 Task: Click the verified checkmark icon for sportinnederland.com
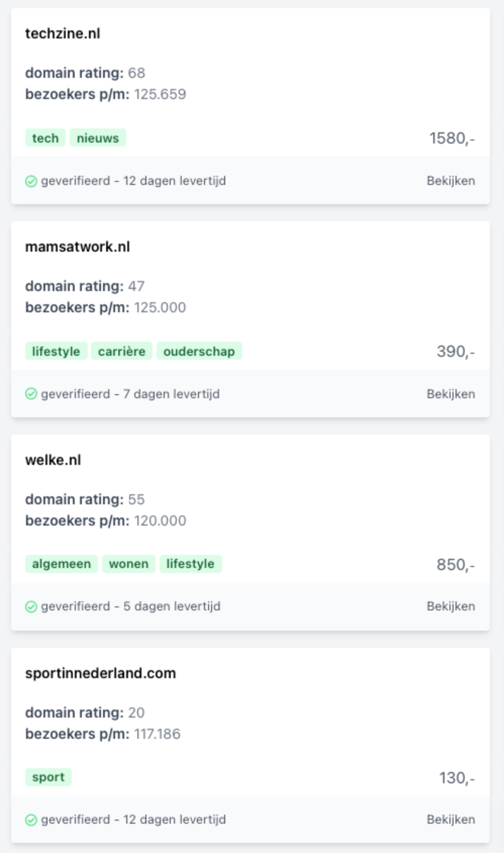tap(31, 820)
